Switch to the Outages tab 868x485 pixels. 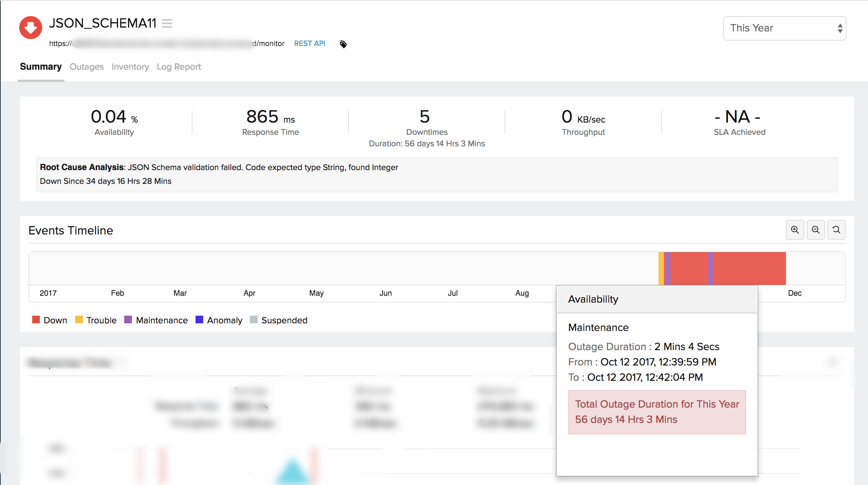pos(87,67)
